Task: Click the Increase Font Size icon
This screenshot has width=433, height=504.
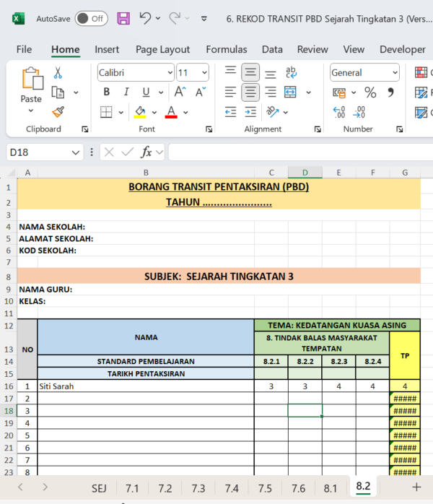Action: point(181,92)
